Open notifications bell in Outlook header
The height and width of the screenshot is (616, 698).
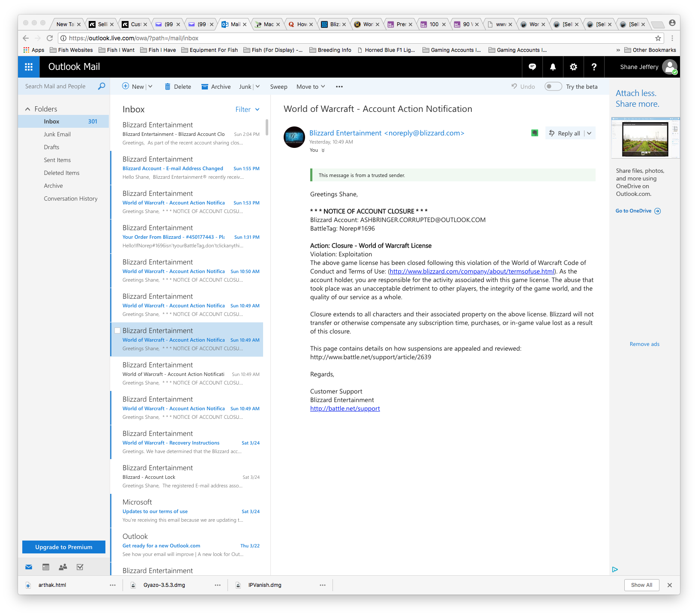click(x=553, y=67)
